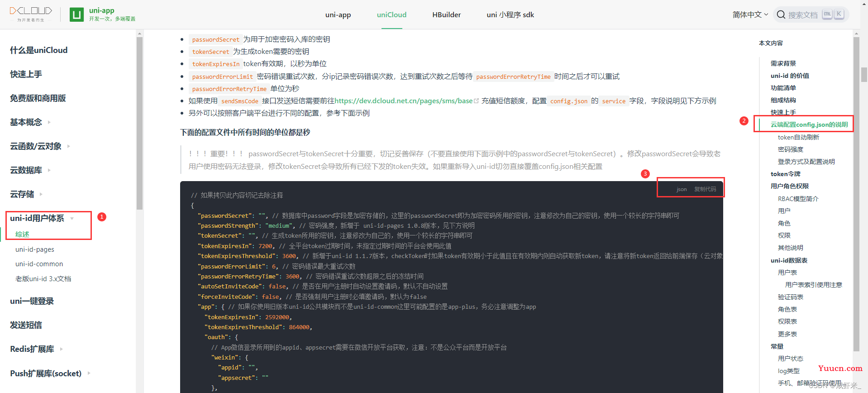This screenshot has height=393, width=868.
Task: Click the search magnifier icon
Action: tap(781, 14)
